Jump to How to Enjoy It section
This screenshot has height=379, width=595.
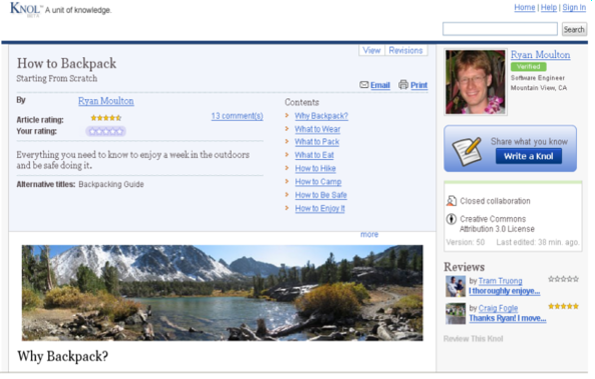[x=320, y=208]
